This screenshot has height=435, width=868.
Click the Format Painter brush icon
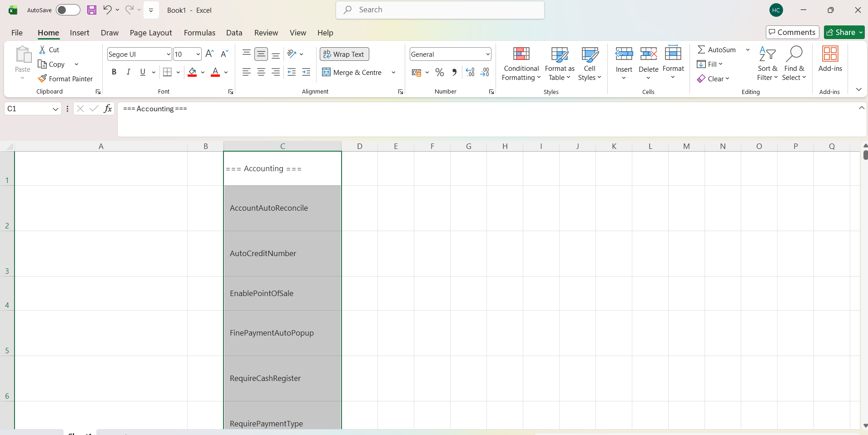coord(42,79)
